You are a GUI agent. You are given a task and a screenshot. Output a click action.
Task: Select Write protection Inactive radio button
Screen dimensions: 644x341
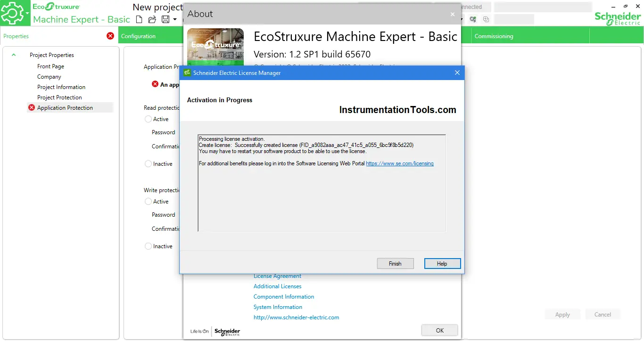148,246
